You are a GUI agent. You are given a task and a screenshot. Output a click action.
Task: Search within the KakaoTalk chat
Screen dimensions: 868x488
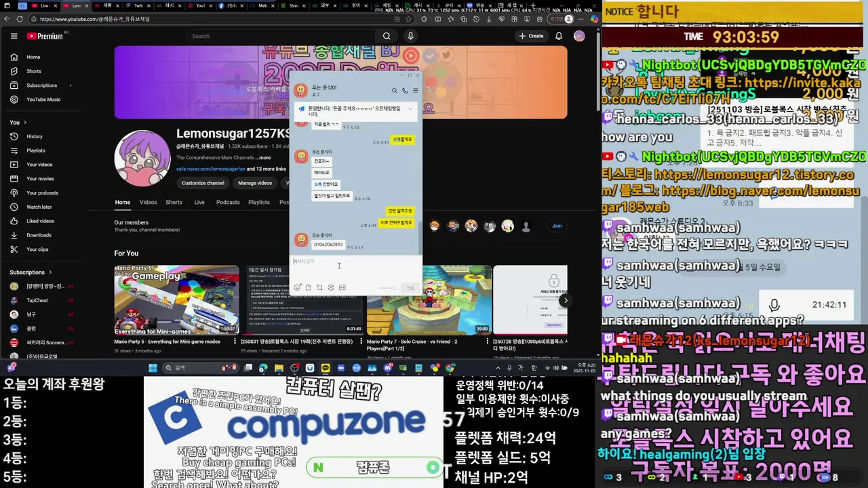click(395, 90)
